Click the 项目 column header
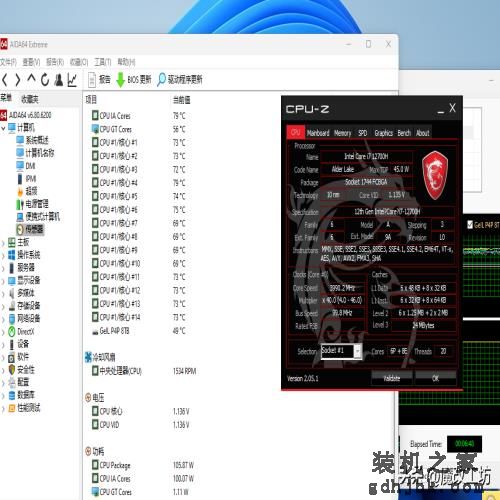This screenshot has width=500, height=500. tap(91, 100)
